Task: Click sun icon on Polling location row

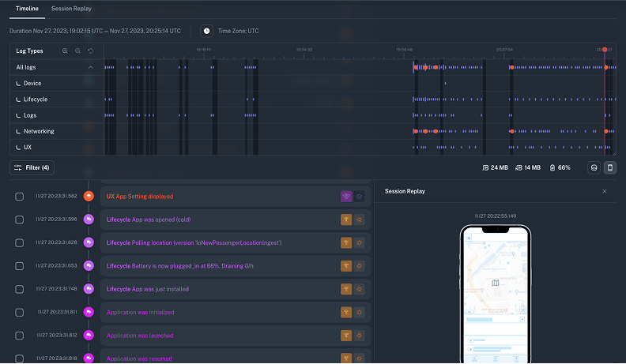Action: point(360,242)
